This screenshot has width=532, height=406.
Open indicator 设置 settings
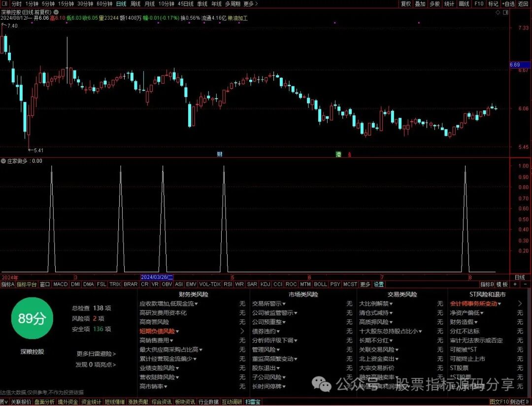[379, 284]
